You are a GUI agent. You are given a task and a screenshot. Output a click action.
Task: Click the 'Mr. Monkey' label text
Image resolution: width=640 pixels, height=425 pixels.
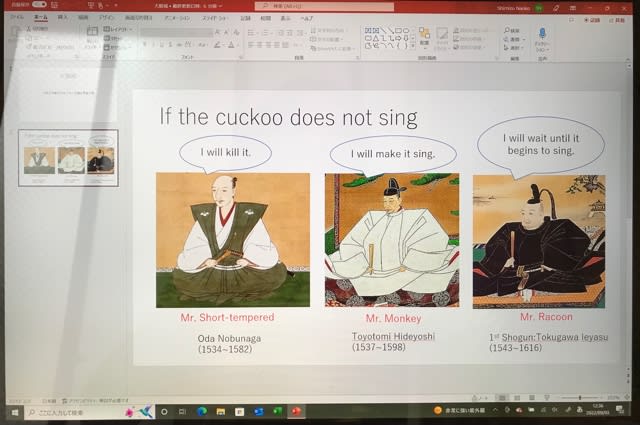(393, 318)
